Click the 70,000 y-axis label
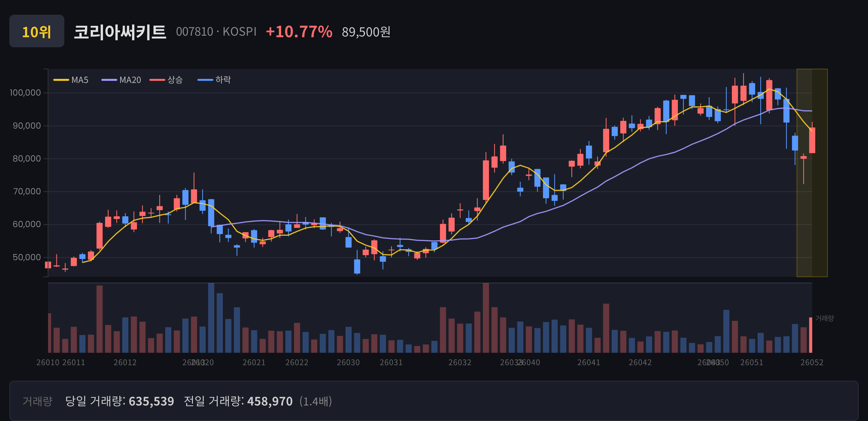Screen dimensions: 868x421 27,192
